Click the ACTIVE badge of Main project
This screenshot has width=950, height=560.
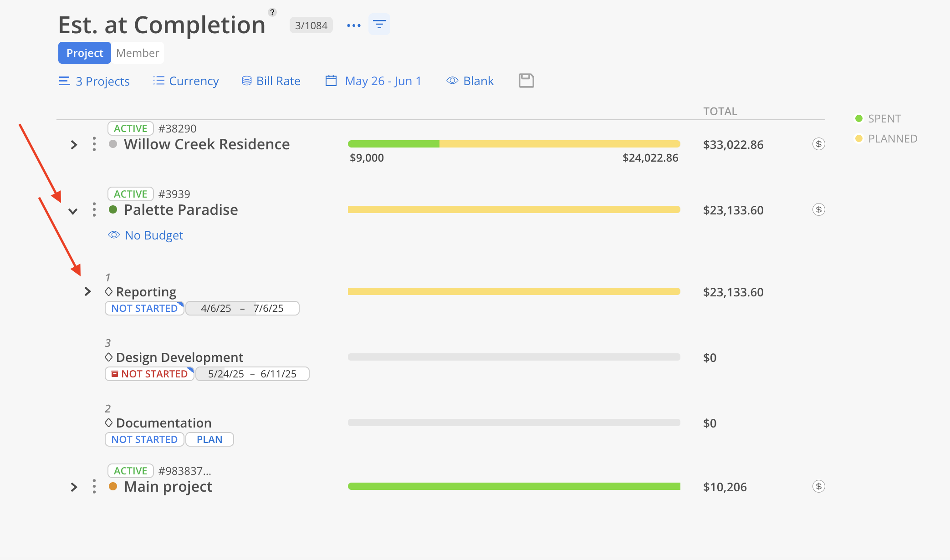click(130, 471)
